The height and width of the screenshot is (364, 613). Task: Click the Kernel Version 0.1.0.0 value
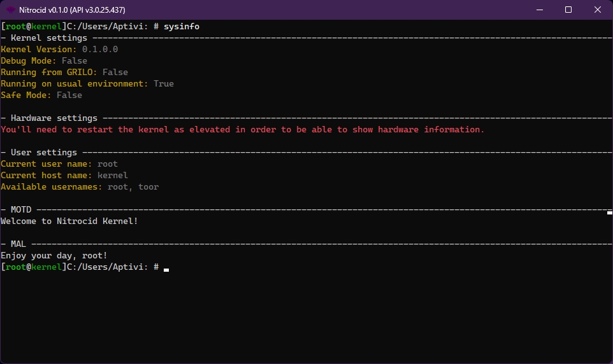[99, 50]
